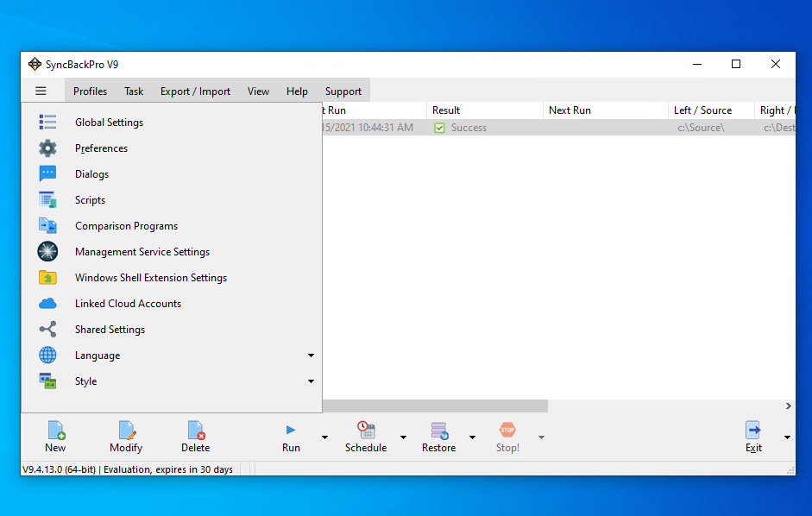Click the SyncBackPro logo in title bar
Image resolution: width=812 pixels, height=516 pixels.
(35, 64)
